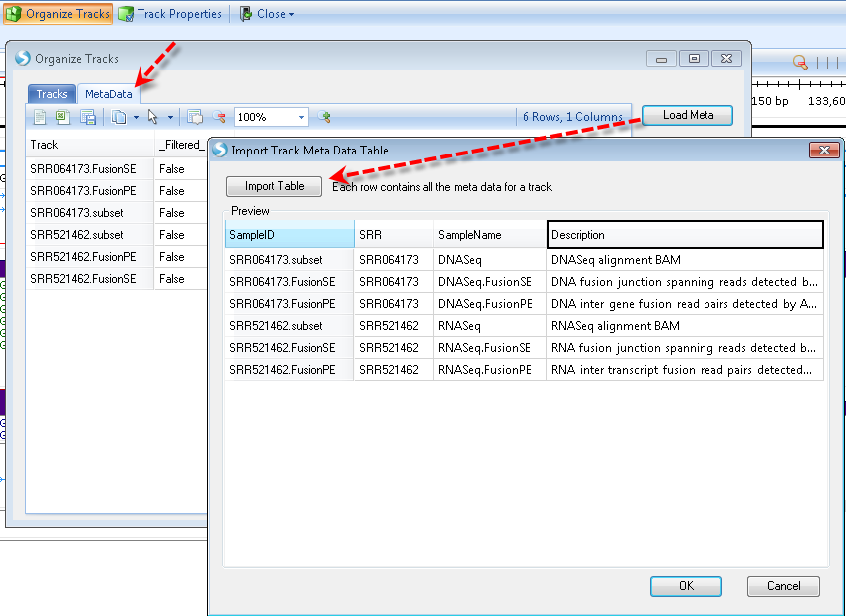Click the SampleName column header
Viewport: 846px width, 616px height.
point(490,235)
